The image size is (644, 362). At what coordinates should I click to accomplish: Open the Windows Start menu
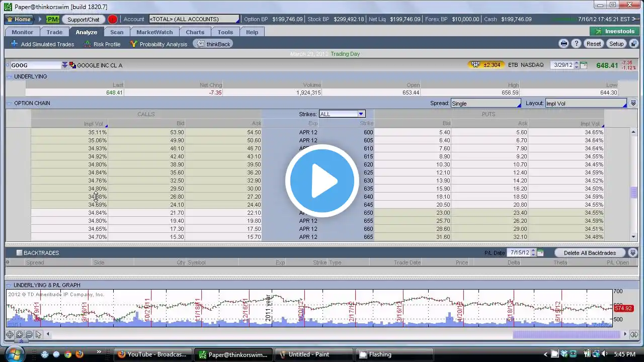coord(14,354)
